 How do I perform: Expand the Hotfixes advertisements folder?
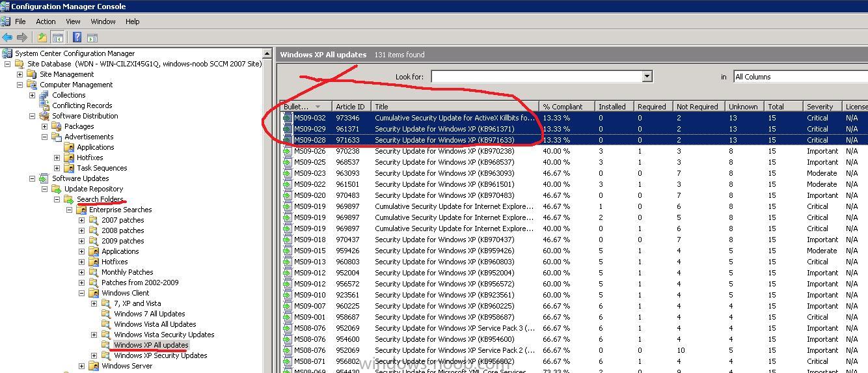[57, 158]
